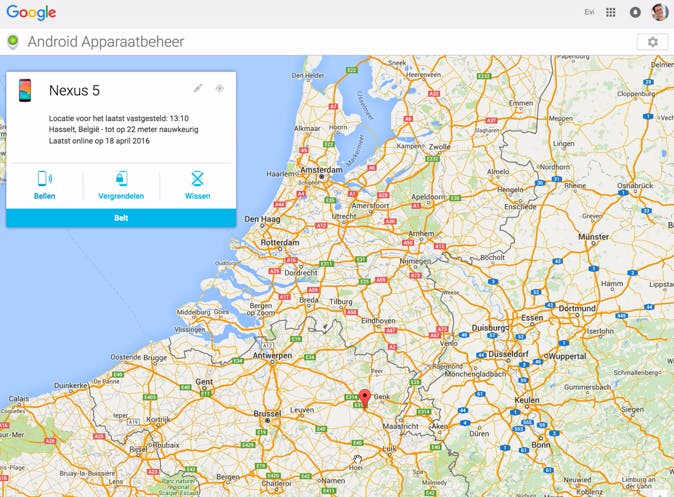Image resolution: width=674 pixels, height=497 pixels.
Task: Open Google notifications bell
Action: pos(635,12)
